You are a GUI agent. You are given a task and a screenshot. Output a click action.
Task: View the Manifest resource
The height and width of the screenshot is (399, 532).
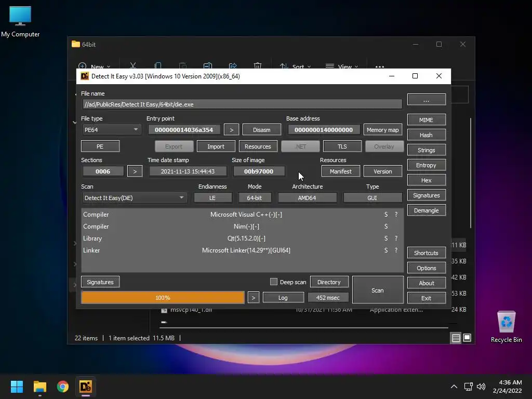[x=341, y=171]
